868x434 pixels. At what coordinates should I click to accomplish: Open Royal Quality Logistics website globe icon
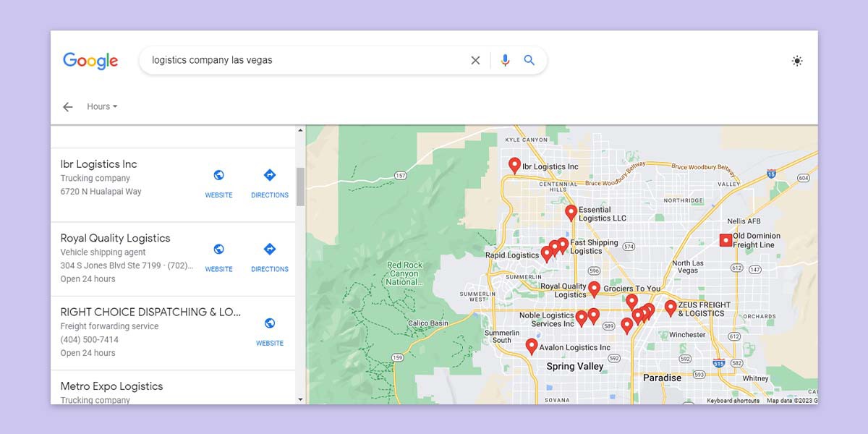point(218,249)
